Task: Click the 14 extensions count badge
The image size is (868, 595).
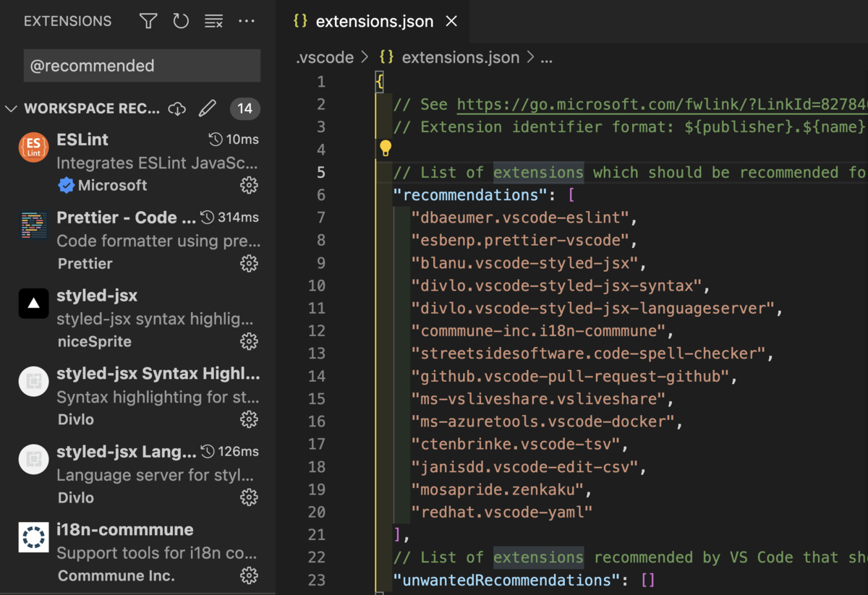Action: 245,108
